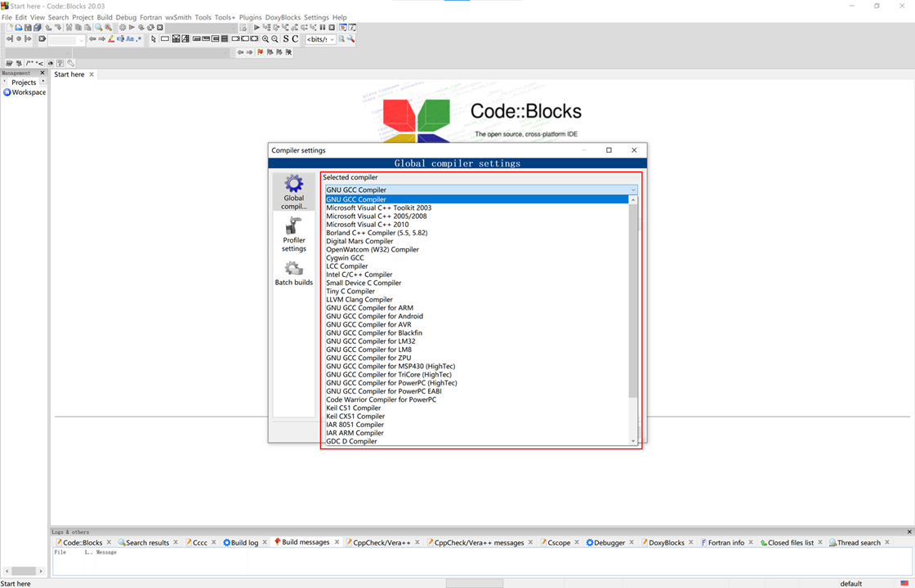Viewport: 915px width, 588px height.
Task: Click the large C comment toolbar icon
Action: point(295,39)
